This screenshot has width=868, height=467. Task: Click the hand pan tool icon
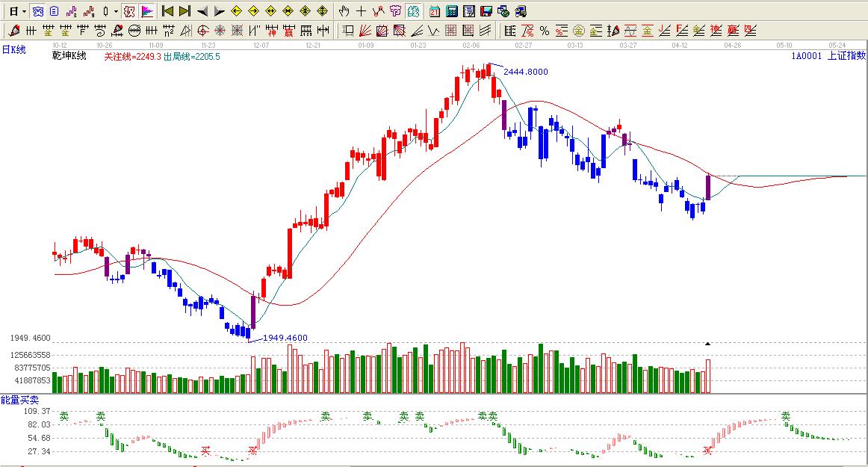344,11
